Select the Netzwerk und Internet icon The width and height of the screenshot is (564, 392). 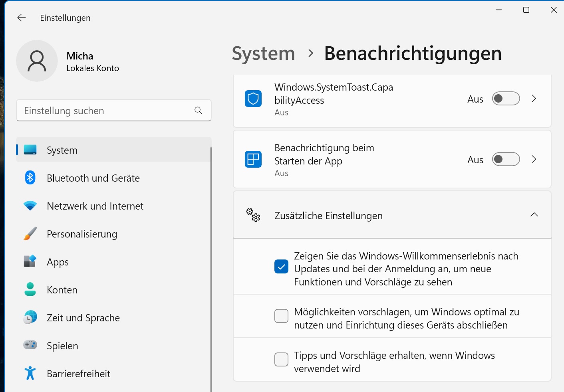tap(30, 206)
